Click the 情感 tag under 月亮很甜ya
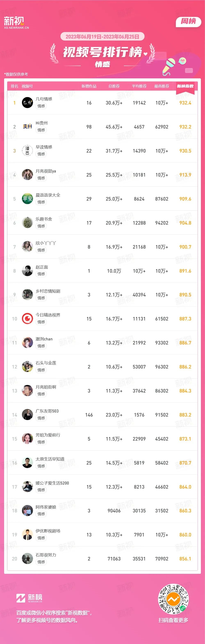205x644 pixels. pos(41,178)
